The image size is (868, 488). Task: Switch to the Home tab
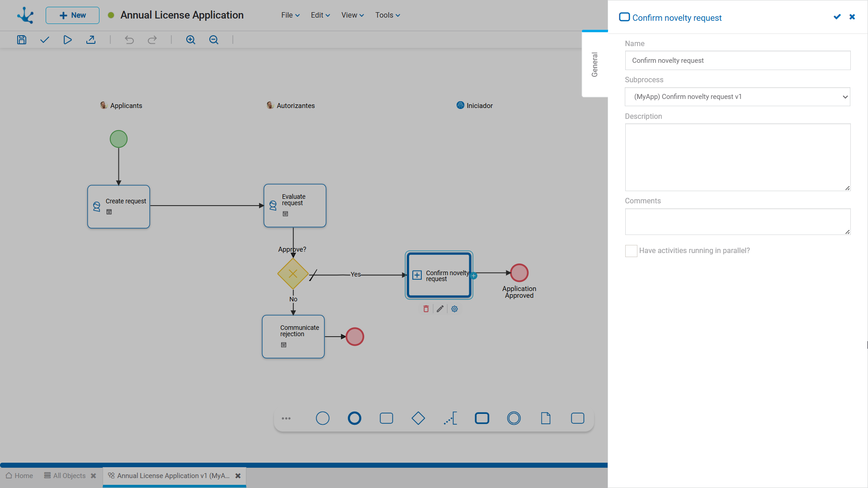coord(19,476)
